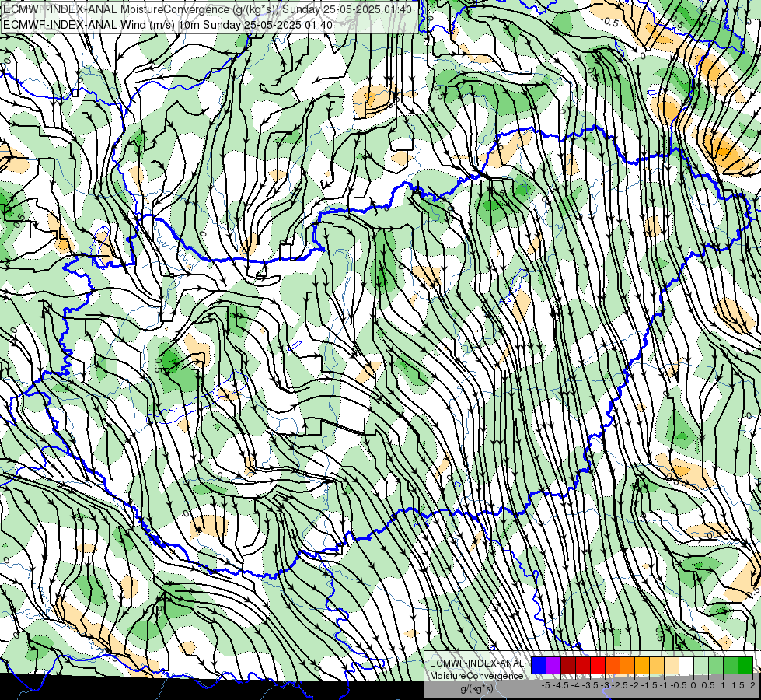Pick legend swatch between 0.5 and 1
The height and width of the screenshot is (700, 761).
(x=716, y=665)
